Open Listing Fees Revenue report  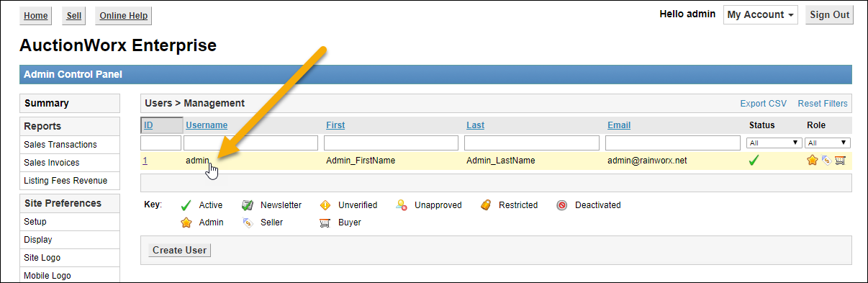pyautogui.click(x=70, y=181)
